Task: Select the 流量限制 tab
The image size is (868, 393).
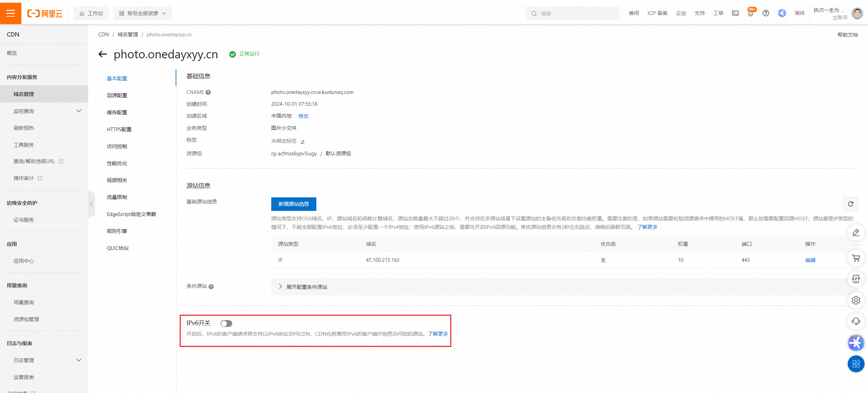Action: pyautogui.click(x=117, y=197)
